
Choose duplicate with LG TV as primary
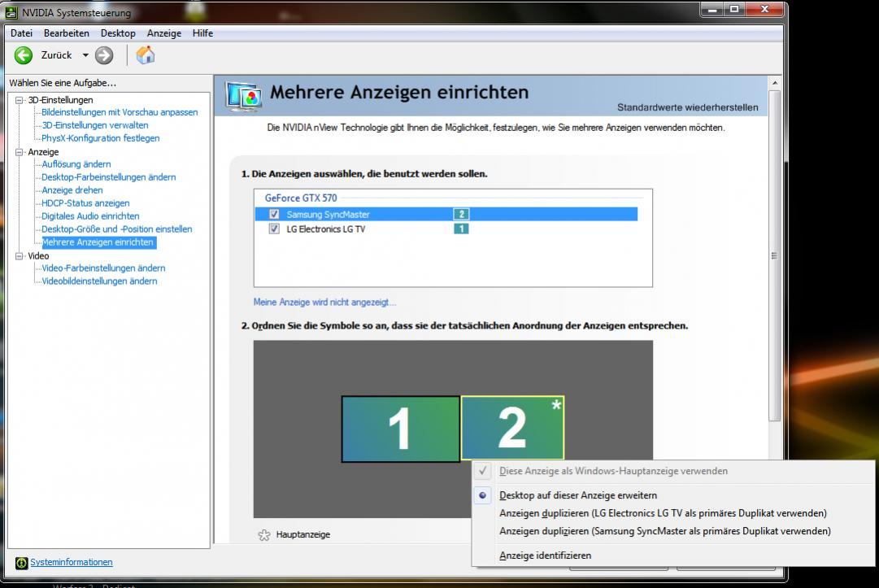(x=663, y=513)
